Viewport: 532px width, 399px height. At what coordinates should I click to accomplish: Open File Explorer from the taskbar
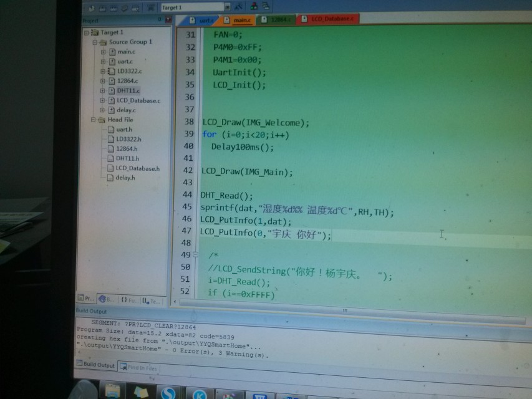coord(113,392)
